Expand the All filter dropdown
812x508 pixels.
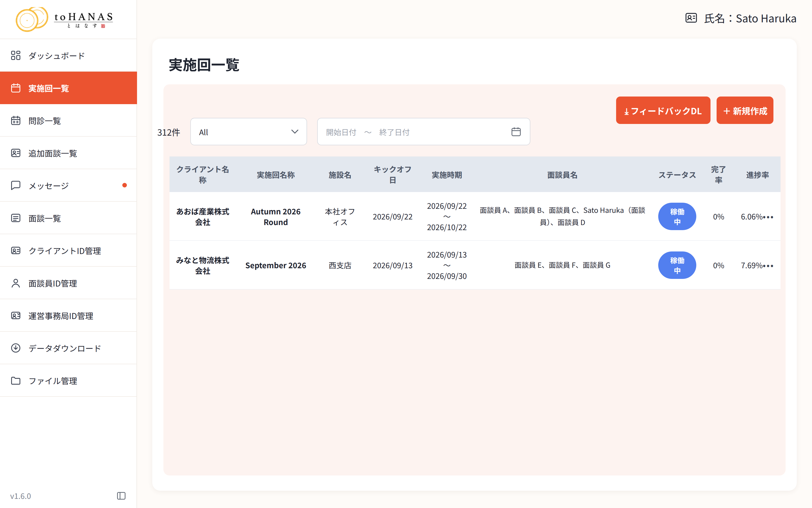tap(248, 132)
